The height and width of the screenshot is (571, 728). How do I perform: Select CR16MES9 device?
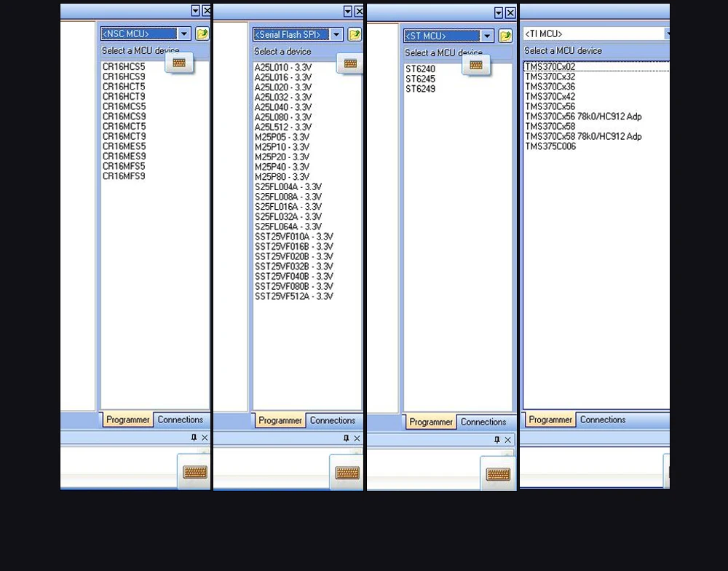[x=124, y=156]
